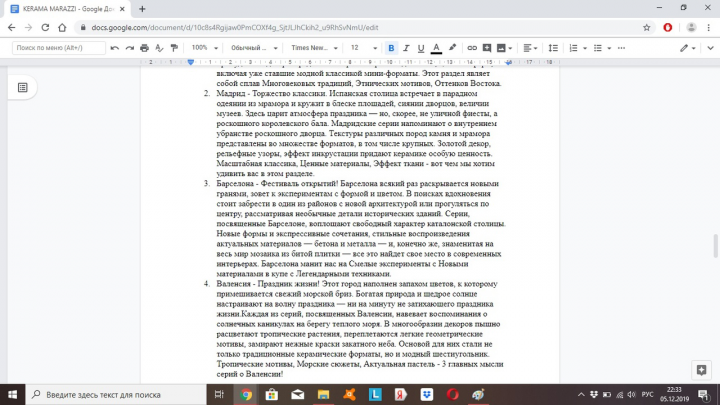This screenshot has width=720, height=405.
Task: Go to the browser home page
Action: (x=62, y=28)
